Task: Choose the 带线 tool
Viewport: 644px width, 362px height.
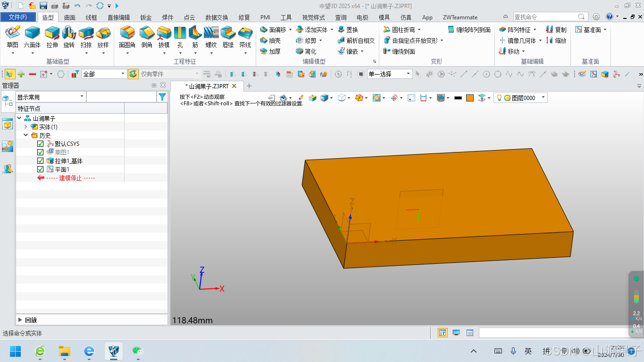Action: click(x=245, y=37)
